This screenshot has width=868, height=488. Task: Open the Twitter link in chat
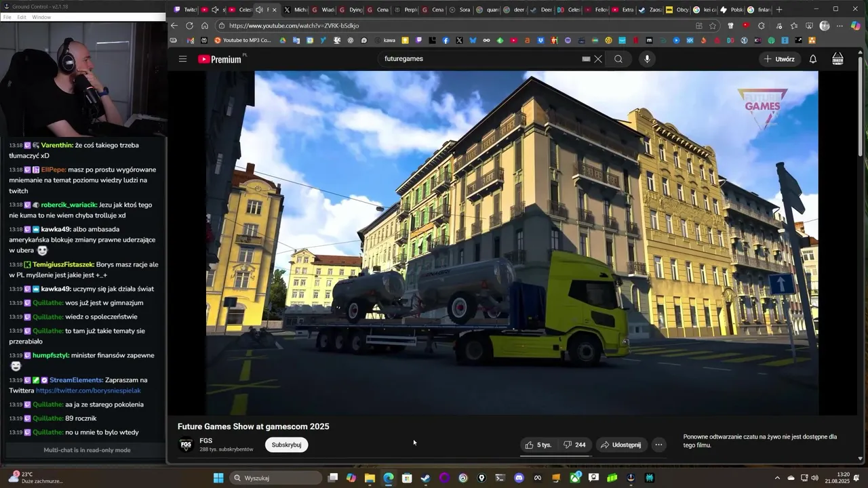click(88, 390)
